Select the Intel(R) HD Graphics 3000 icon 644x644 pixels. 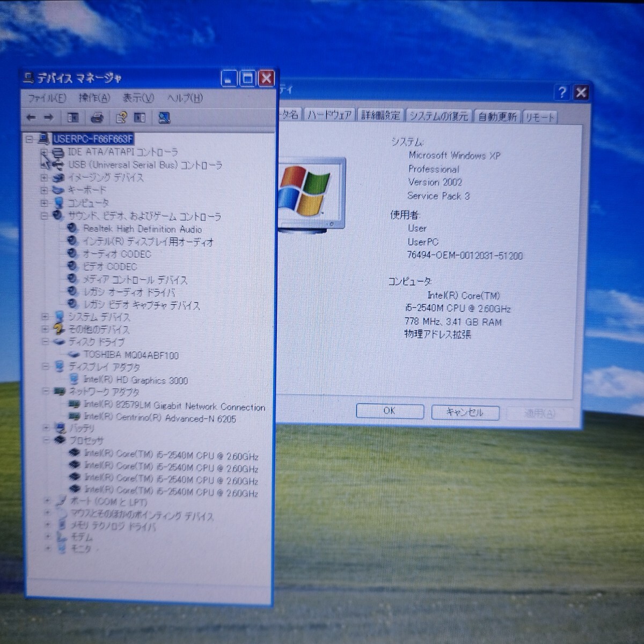74,379
